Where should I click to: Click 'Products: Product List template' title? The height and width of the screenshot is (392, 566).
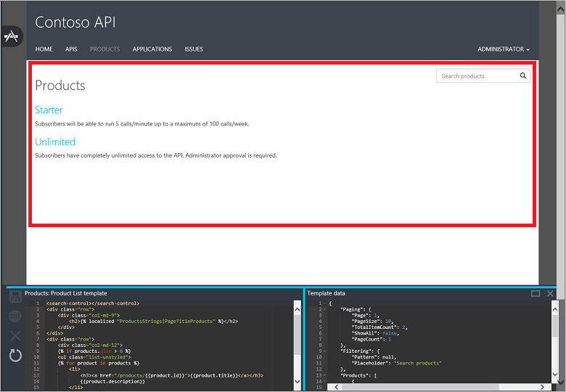[66, 293]
